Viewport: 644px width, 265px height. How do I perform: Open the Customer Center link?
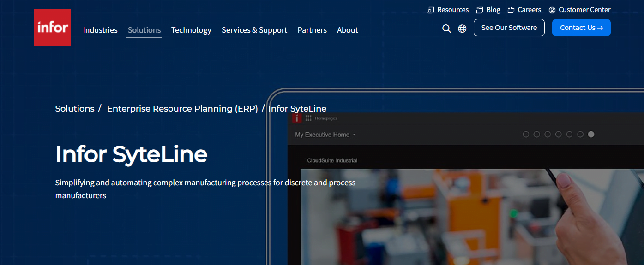click(584, 10)
